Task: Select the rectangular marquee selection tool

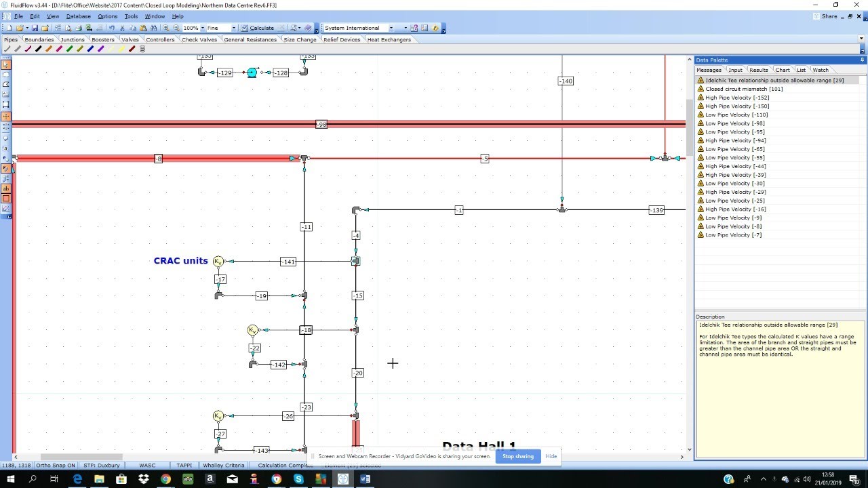Action: [x=6, y=74]
